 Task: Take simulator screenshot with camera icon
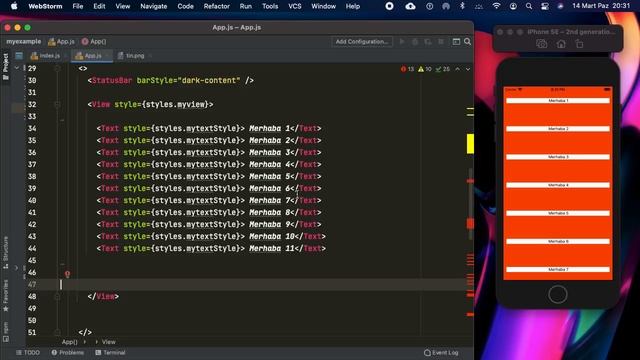tap(542, 44)
